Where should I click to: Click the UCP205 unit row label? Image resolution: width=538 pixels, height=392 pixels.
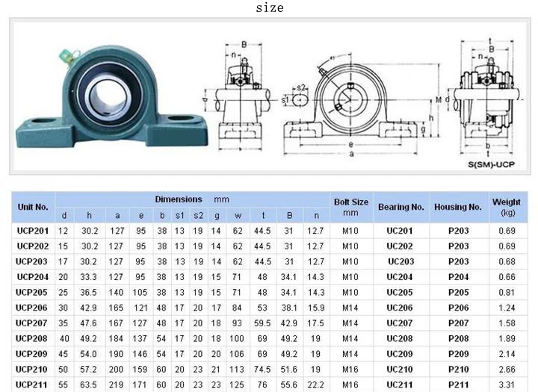point(31,293)
